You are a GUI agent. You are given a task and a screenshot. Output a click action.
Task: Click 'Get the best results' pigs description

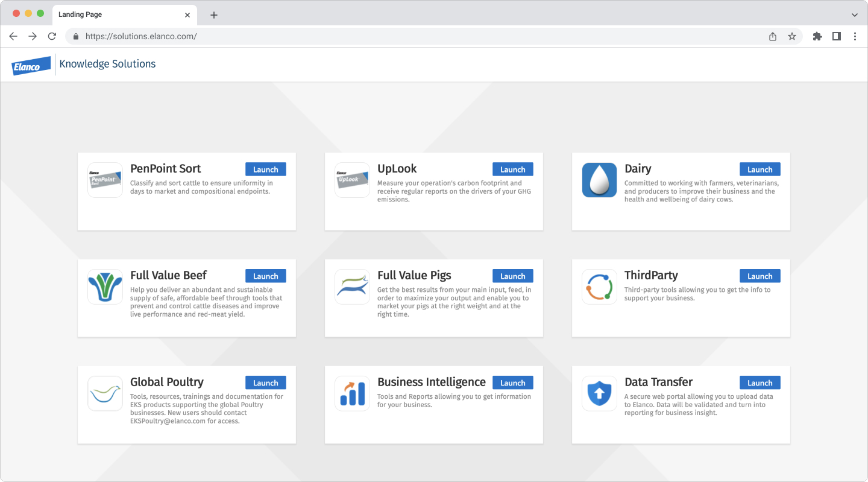[454, 302]
